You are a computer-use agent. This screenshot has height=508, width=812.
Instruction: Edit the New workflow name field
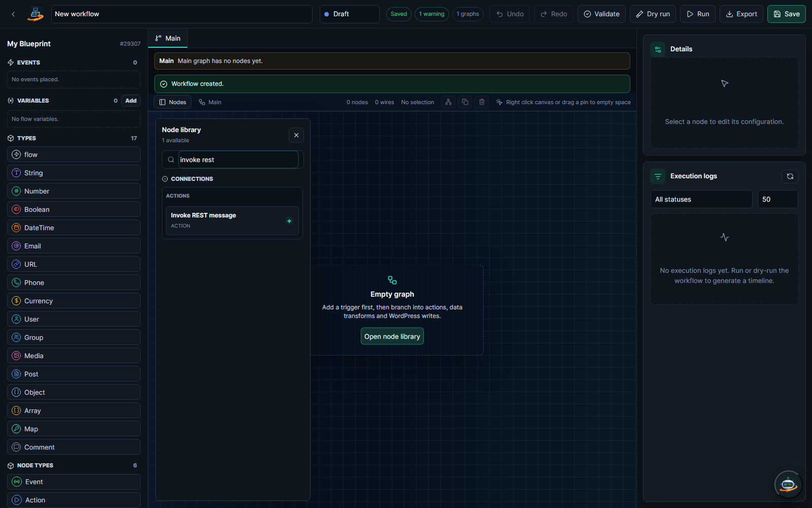pyautogui.click(x=182, y=14)
